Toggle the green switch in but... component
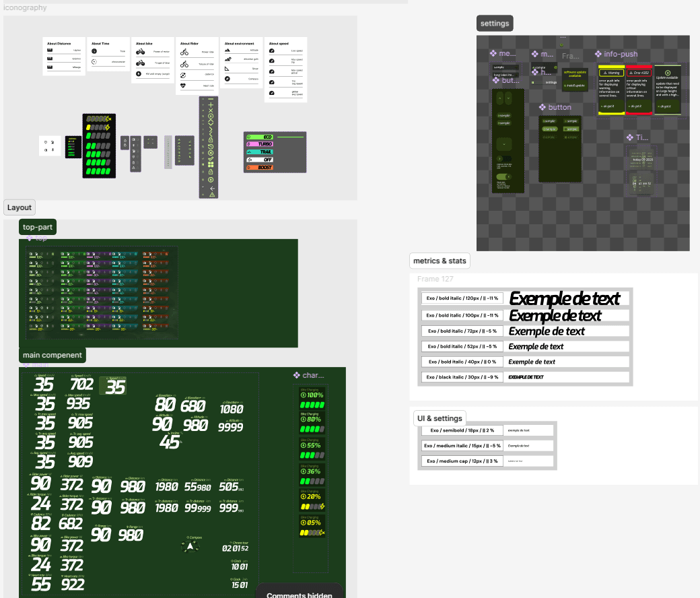700x598 pixels. click(504, 176)
